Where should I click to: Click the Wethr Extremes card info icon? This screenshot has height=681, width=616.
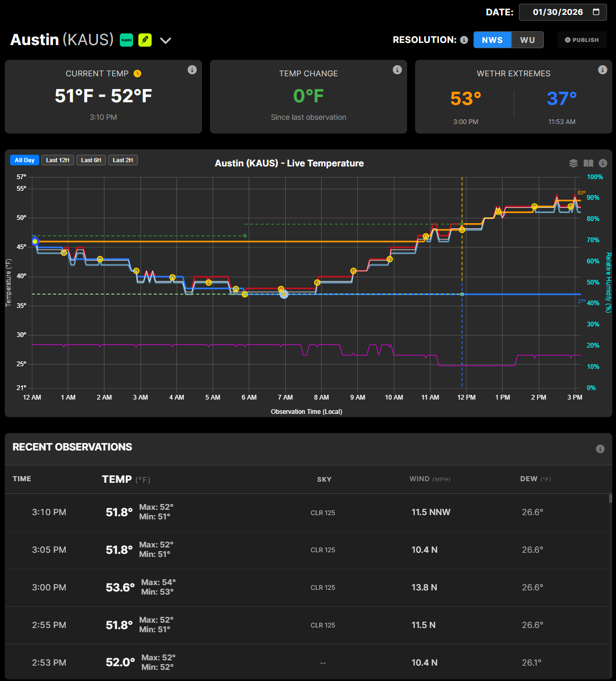click(x=602, y=70)
